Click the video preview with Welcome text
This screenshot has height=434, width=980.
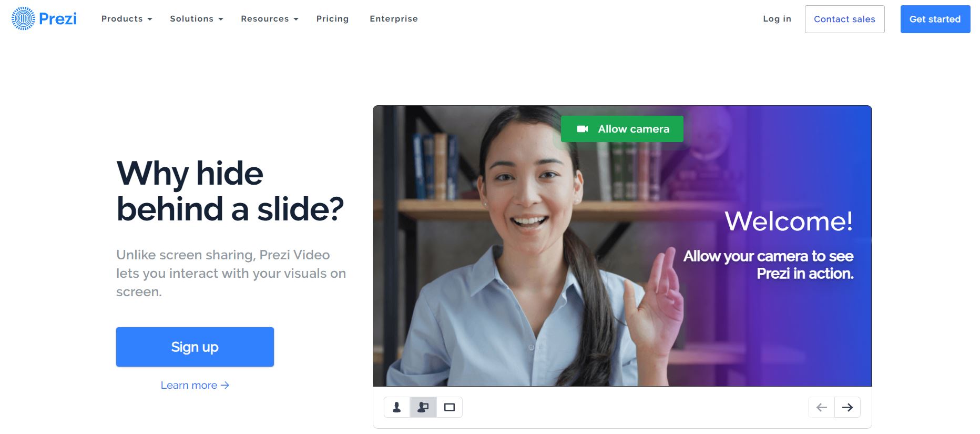pos(622,246)
